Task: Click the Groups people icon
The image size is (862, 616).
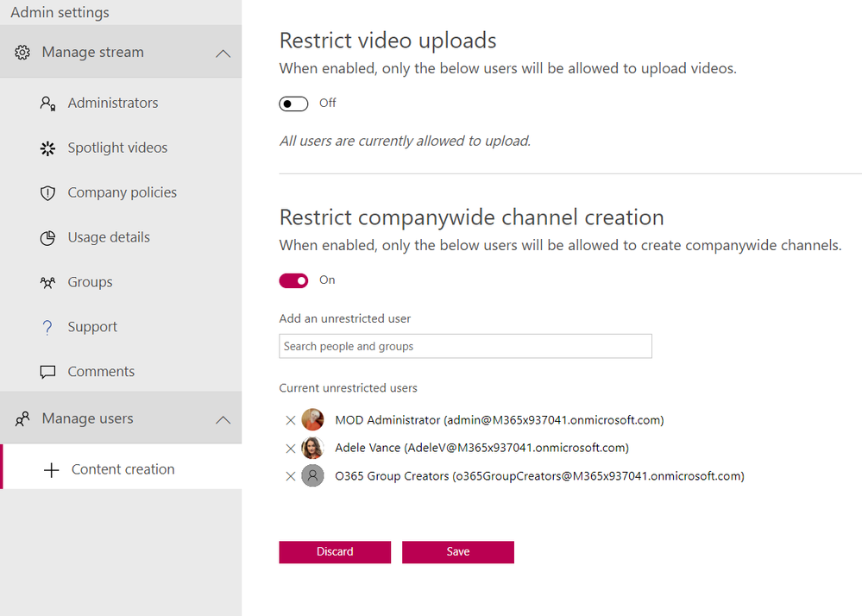Action: (47, 282)
